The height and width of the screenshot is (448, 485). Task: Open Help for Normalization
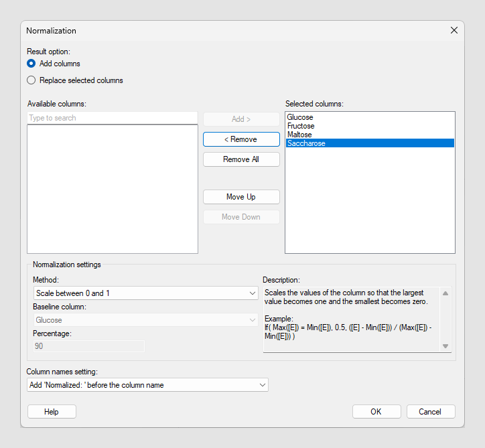click(x=52, y=412)
